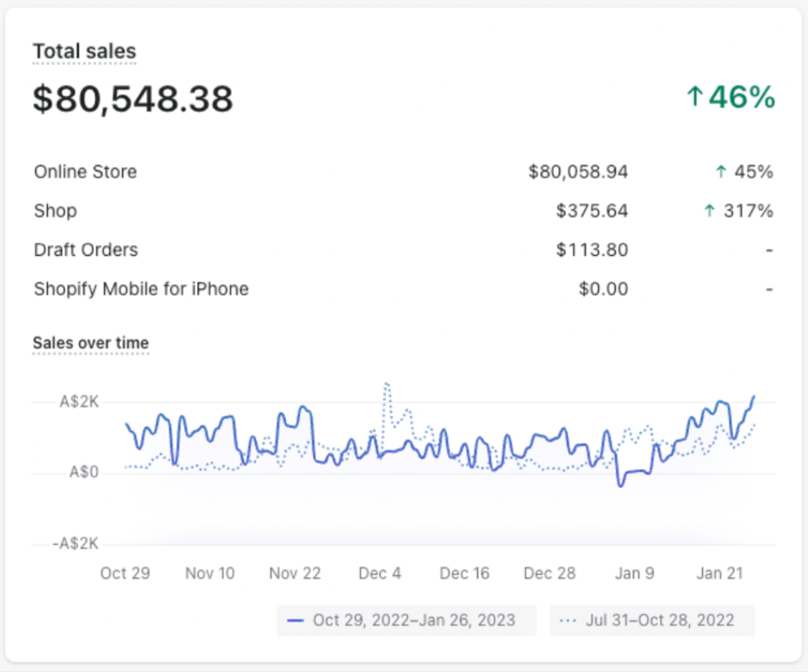
Task: Click the Jan 9 date axis label
Action: 635,573
